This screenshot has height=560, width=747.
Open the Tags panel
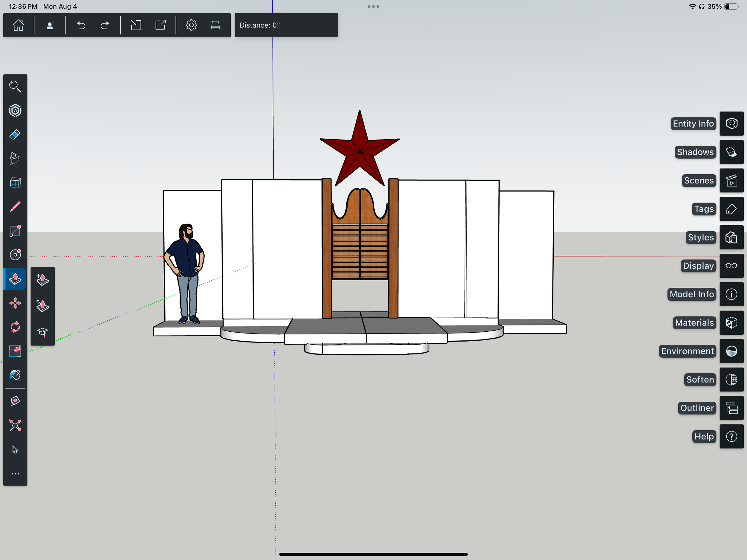coord(731,209)
